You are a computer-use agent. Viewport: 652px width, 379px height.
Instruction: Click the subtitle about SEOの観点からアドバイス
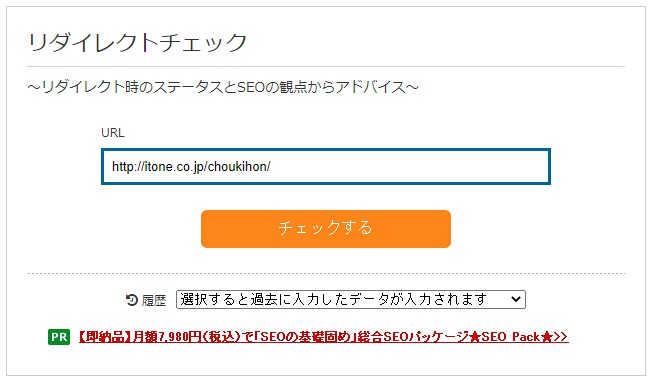coord(223,87)
